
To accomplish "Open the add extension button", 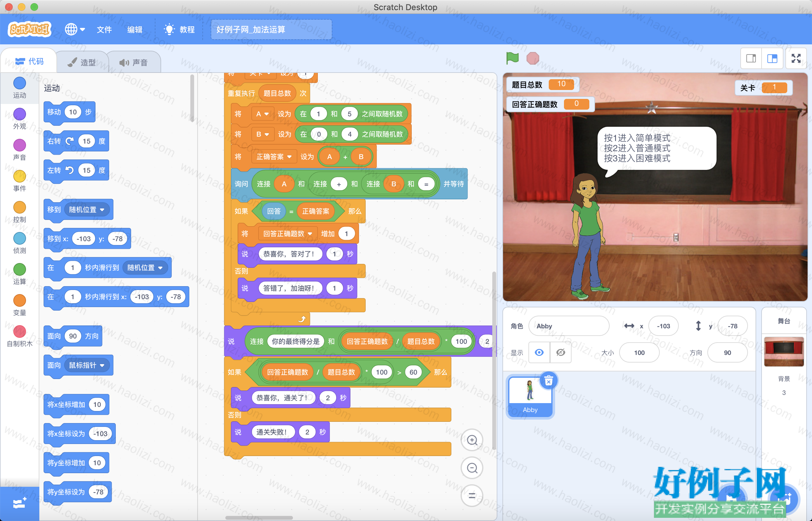I will [19, 504].
